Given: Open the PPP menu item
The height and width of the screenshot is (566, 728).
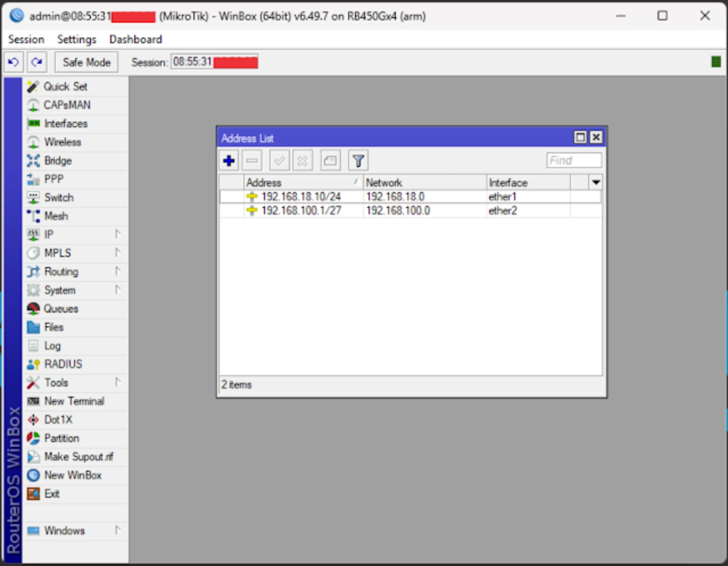Looking at the screenshot, I should 76,179.
